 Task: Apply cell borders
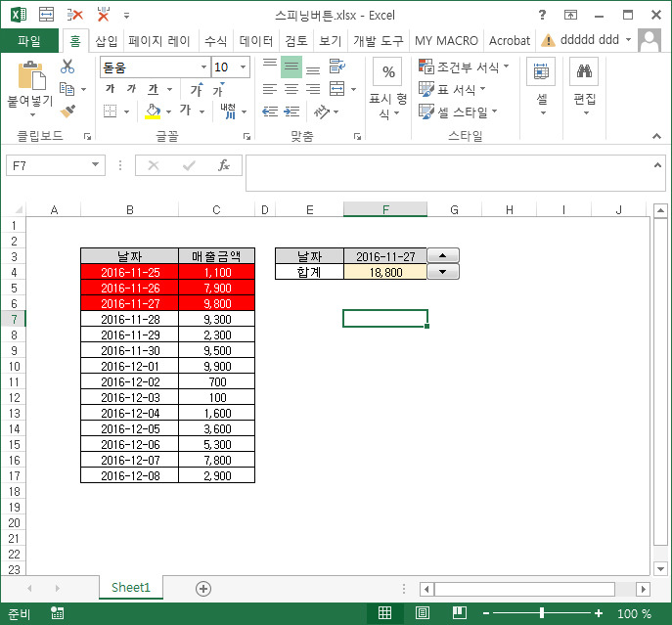coord(111,112)
